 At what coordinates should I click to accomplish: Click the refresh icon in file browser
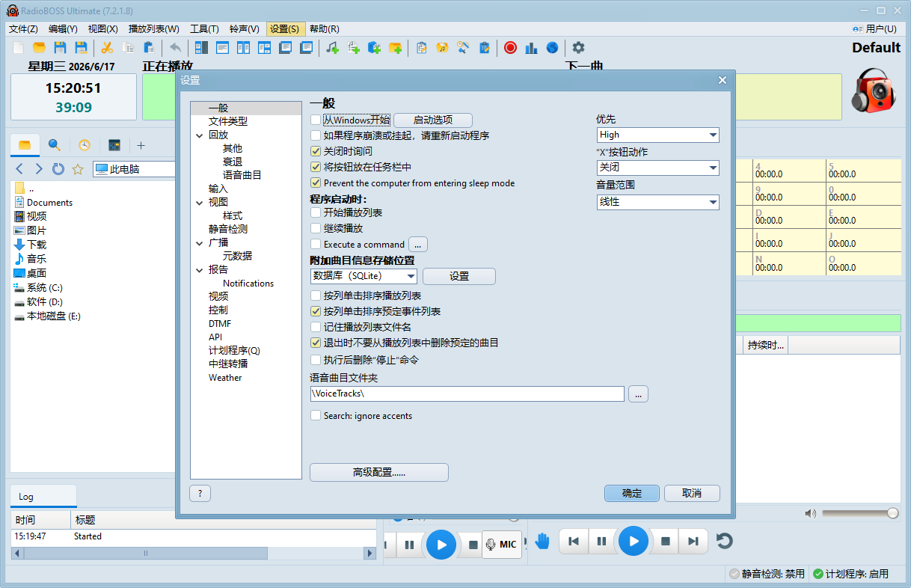tap(58, 169)
